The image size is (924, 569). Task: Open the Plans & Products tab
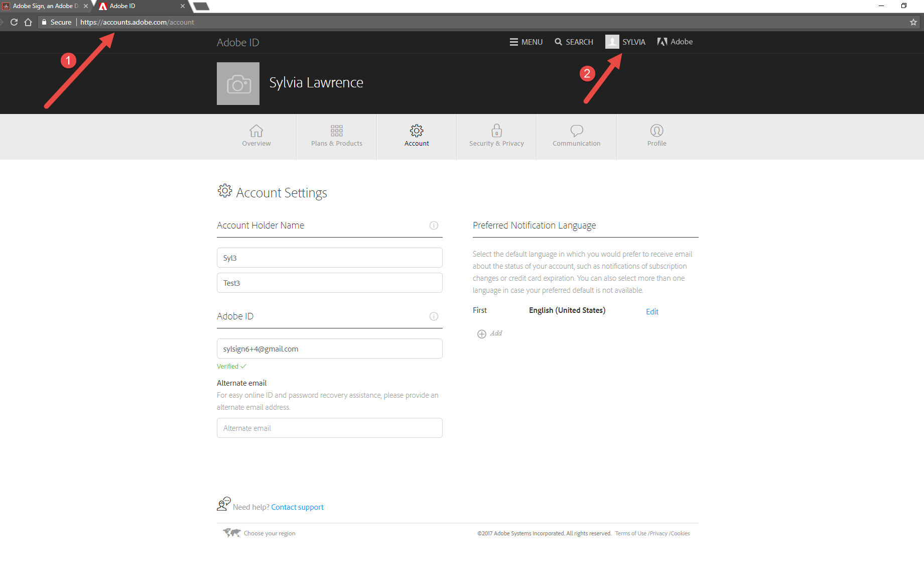(x=337, y=136)
